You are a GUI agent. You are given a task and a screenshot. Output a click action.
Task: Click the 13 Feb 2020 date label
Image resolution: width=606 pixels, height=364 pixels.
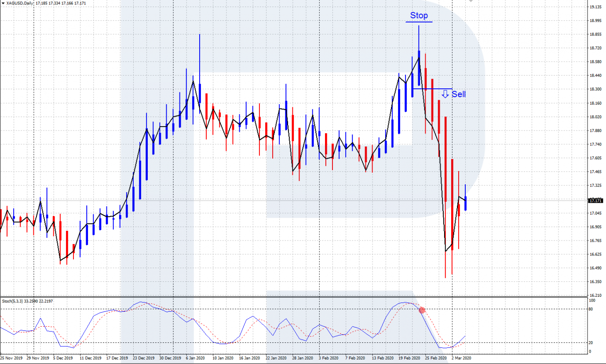click(x=382, y=358)
